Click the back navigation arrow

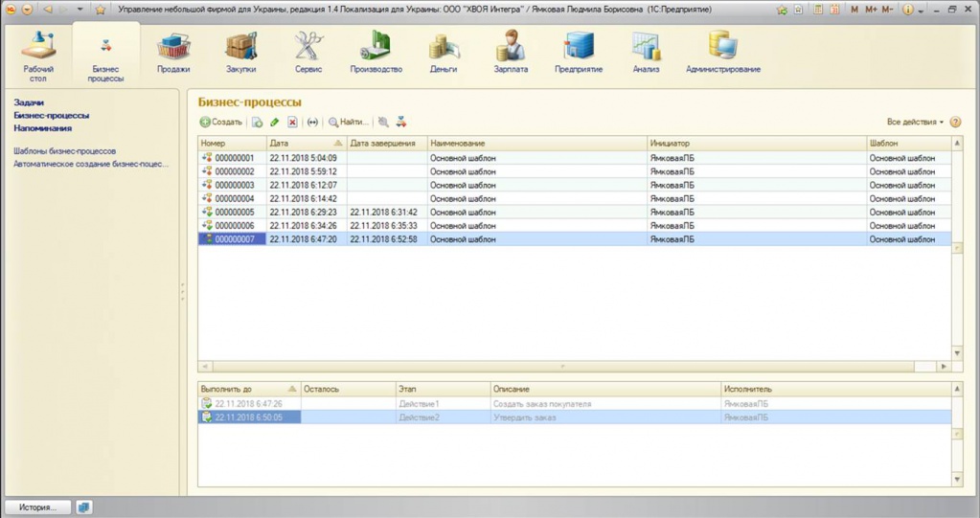48,10
